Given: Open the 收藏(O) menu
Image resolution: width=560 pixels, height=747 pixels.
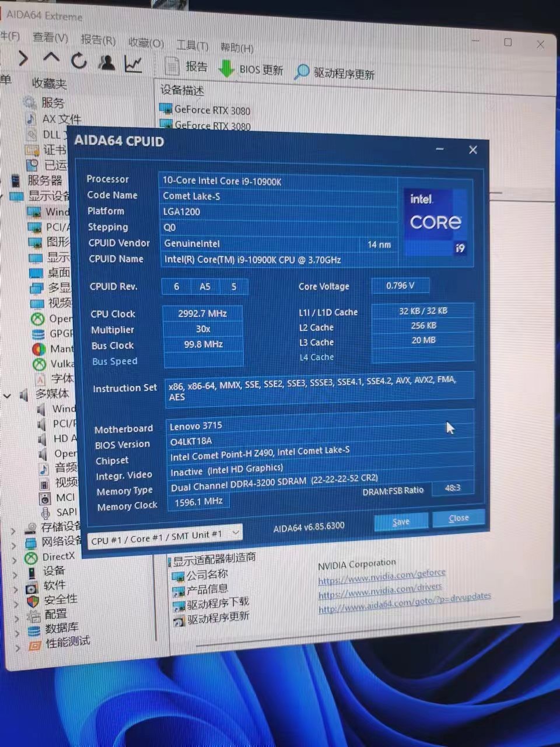Looking at the screenshot, I should point(146,43).
